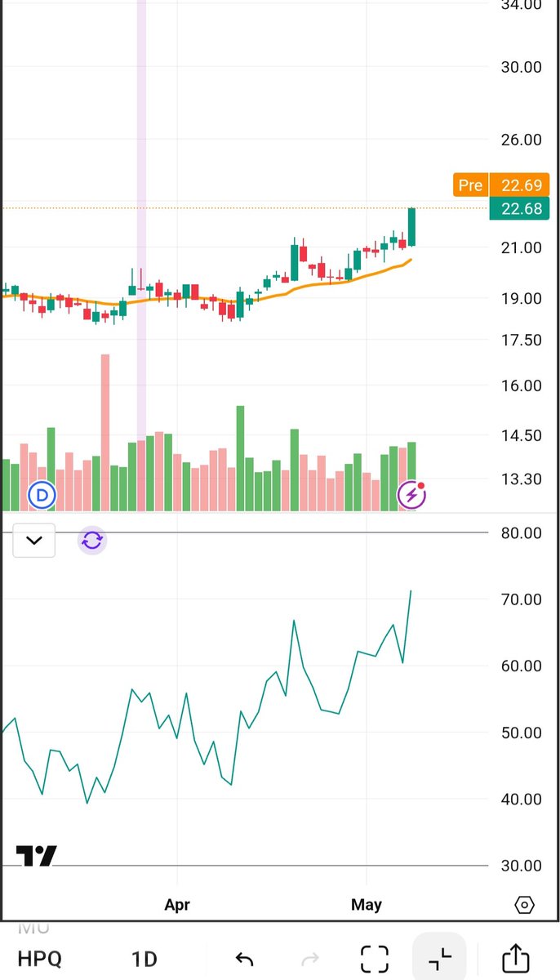
Task: Select the tallest pink volume bar
Action: (x=105, y=433)
